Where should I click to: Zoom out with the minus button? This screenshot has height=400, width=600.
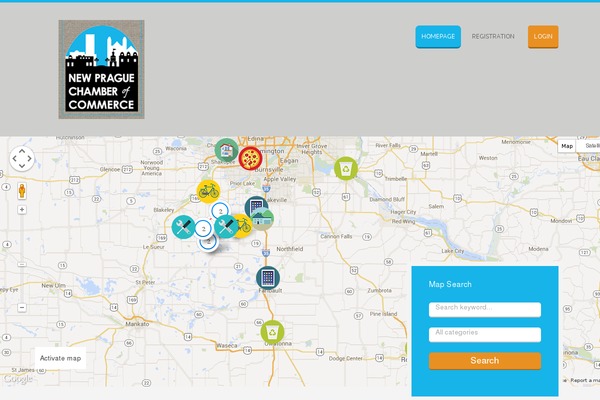click(x=22, y=307)
